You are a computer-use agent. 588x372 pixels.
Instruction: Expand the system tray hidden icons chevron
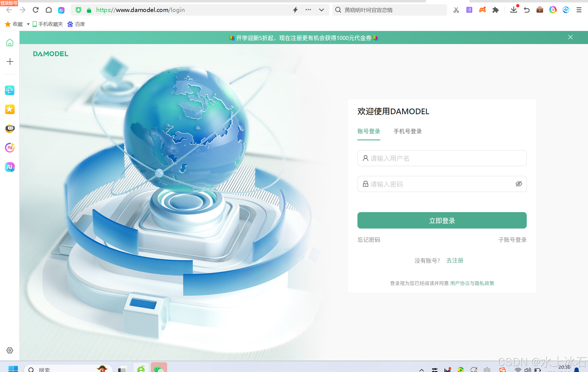pyautogui.click(x=421, y=370)
